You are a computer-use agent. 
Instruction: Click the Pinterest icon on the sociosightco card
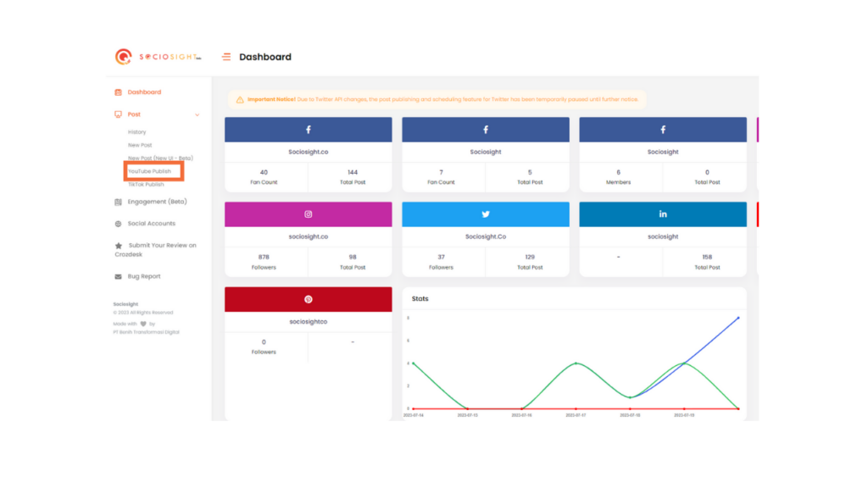(309, 299)
